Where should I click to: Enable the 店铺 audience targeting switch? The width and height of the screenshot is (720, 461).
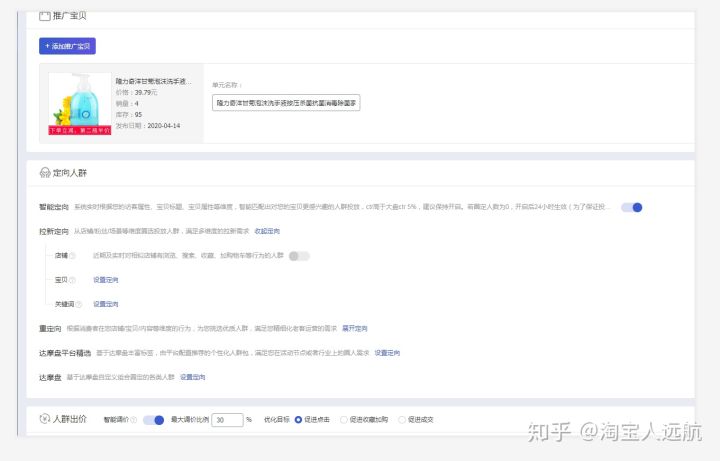pos(299,256)
